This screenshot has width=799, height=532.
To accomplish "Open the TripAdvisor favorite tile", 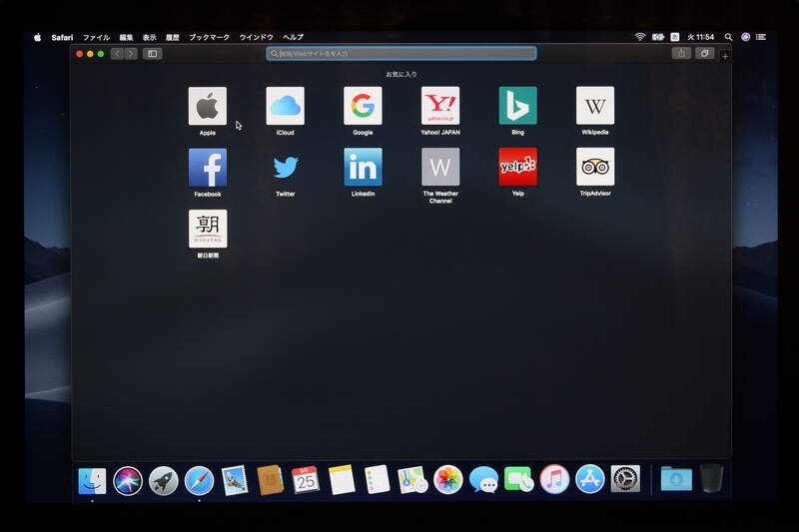I will [595, 167].
